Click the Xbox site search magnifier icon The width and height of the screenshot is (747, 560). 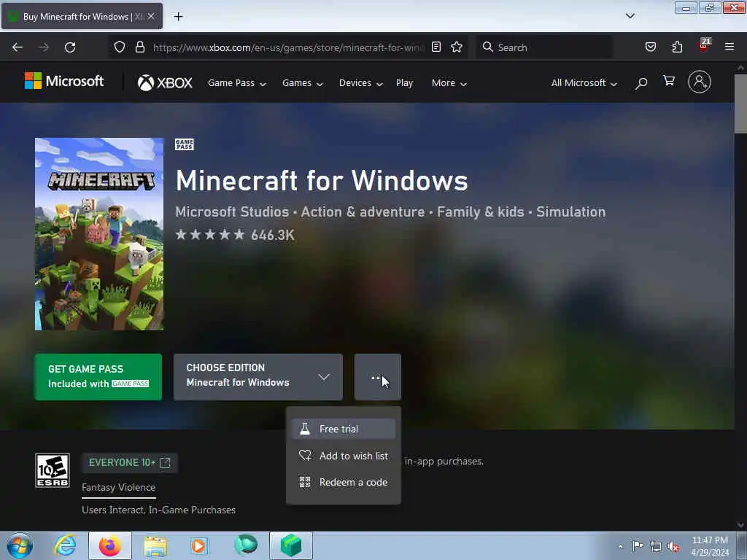pyautogui.click(x=641, y=83)
